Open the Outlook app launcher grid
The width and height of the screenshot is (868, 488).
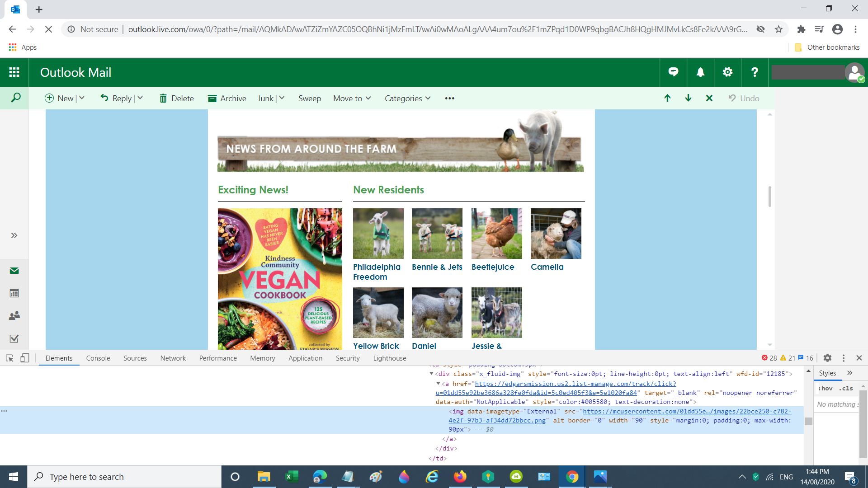pos(14,72)
